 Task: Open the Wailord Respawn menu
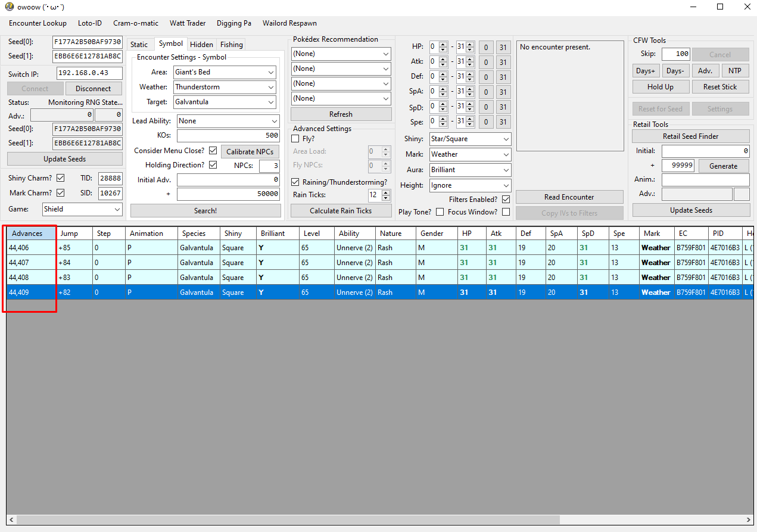pos(290,23)
